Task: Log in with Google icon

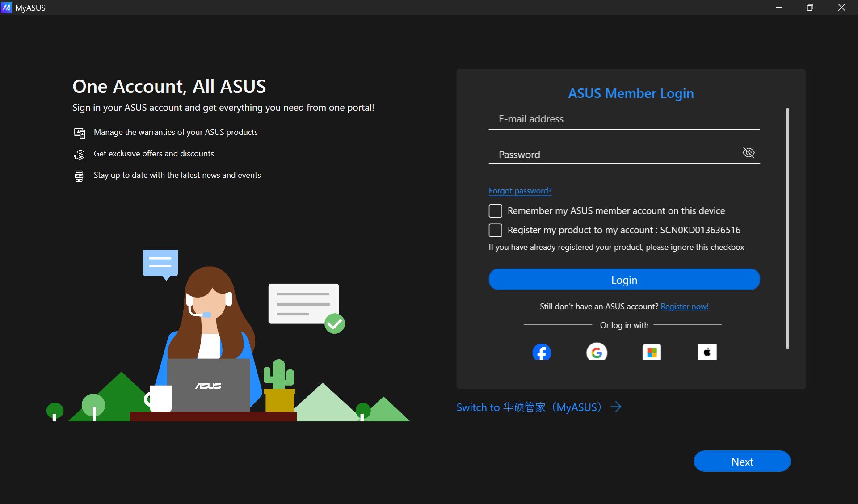Action: 597,352
